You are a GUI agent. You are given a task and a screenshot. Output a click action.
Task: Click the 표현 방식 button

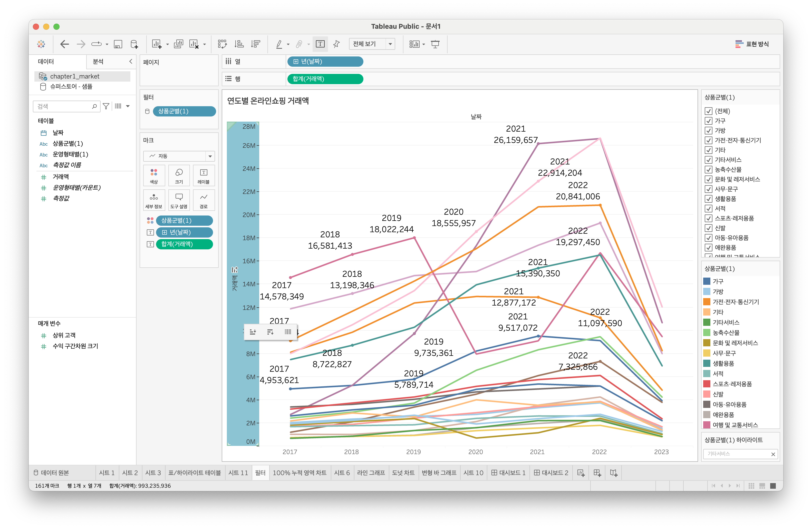point(752,44)
